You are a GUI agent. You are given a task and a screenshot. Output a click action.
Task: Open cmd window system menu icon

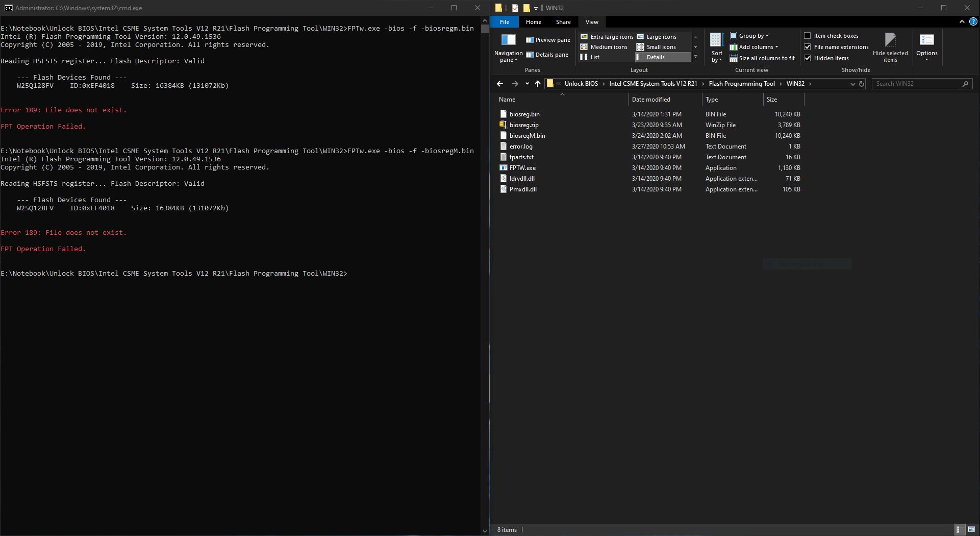[8, 8]
